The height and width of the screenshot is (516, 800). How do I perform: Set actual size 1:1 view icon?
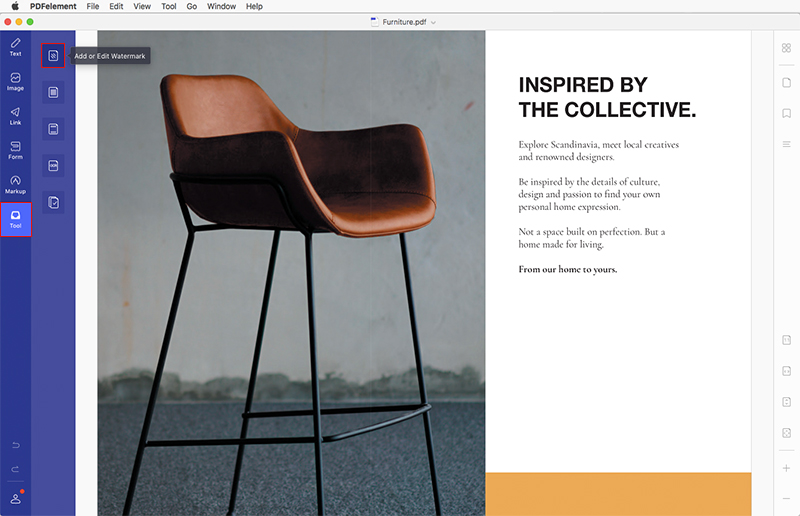tap(786, 340)
